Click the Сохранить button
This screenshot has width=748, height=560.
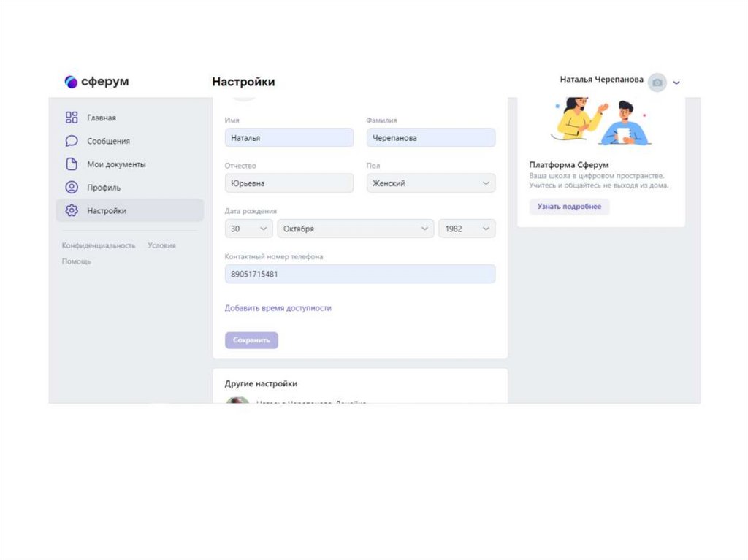point(251,340)
